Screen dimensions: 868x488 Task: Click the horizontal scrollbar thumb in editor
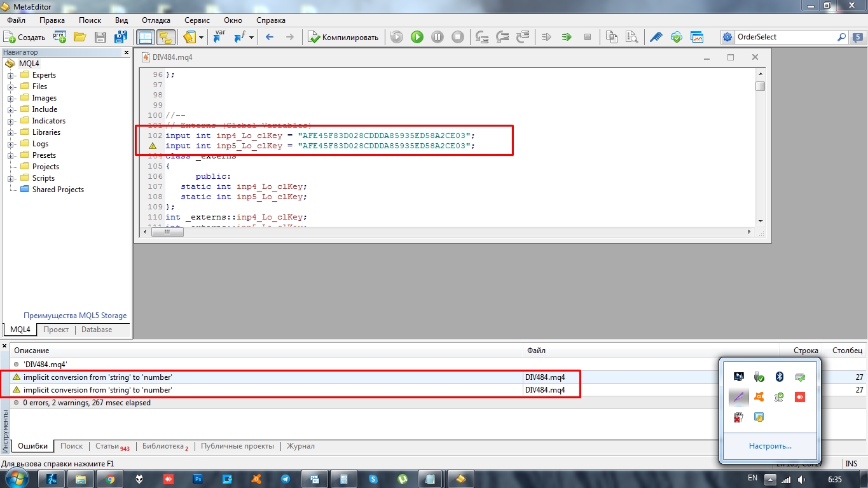(x=167, y=232)
